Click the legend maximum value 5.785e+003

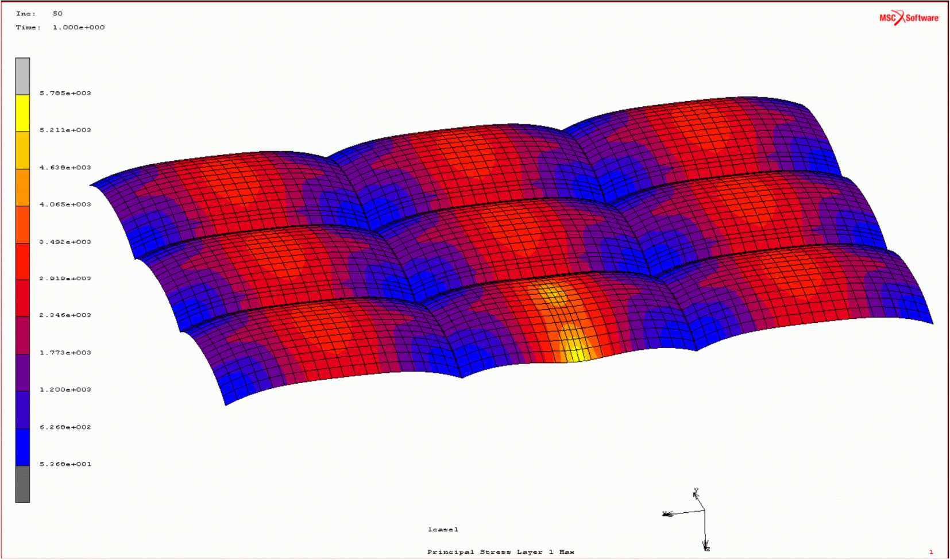65,93
